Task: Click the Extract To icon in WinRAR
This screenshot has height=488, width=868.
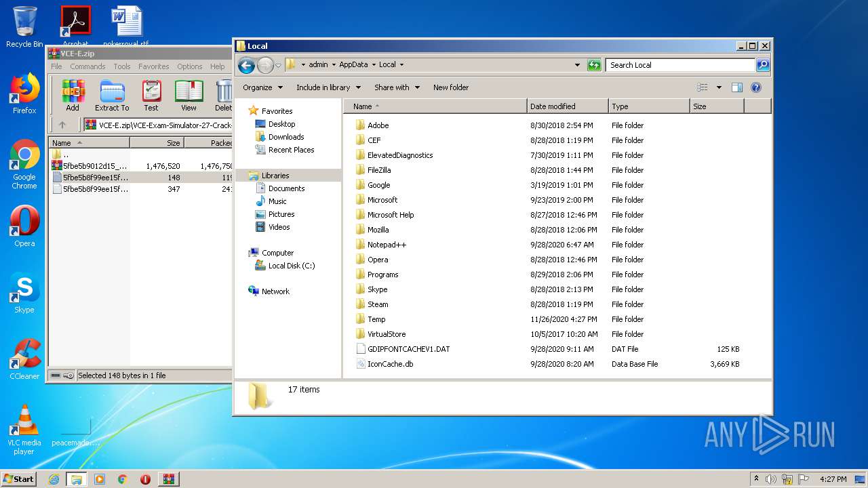Action: (112, 96)
